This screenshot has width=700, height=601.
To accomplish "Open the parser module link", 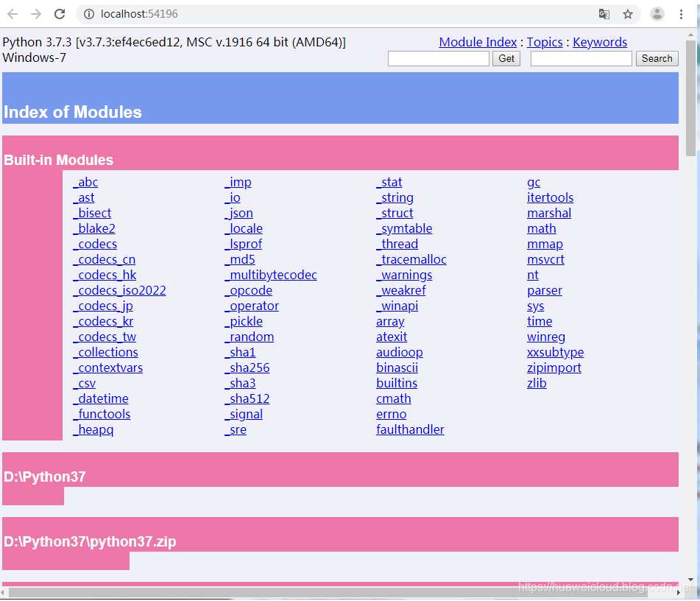I will pos(545,290).
